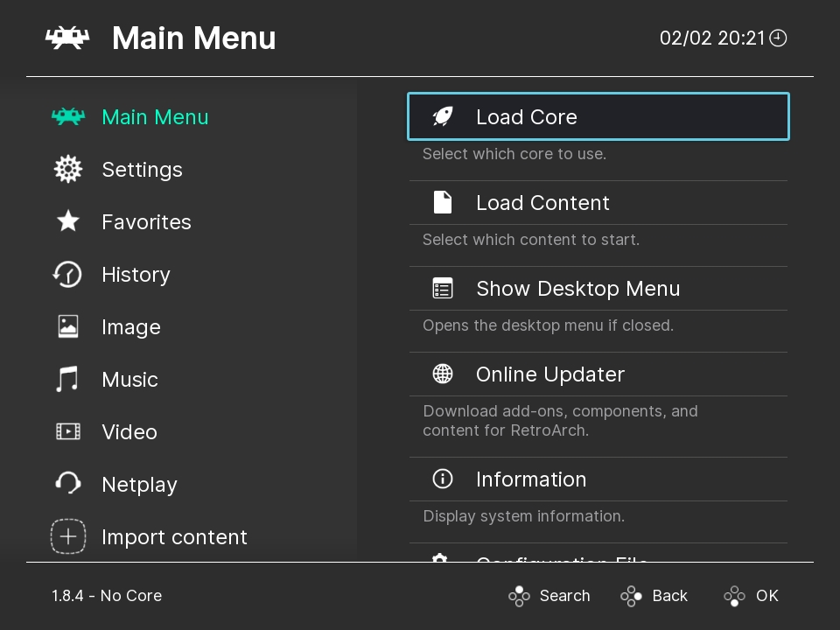Click the Import content plus icon
The width and height of the screenshot is (840, 630).
click(x=68, y=536)
